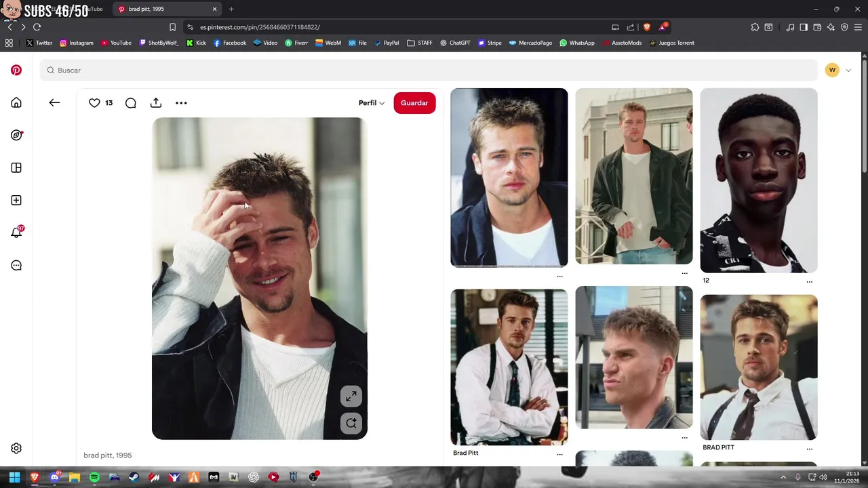The width and height of the screenshot is (868, 488).
Task: Click the address bar URL
Action: (x=260, y=27)
